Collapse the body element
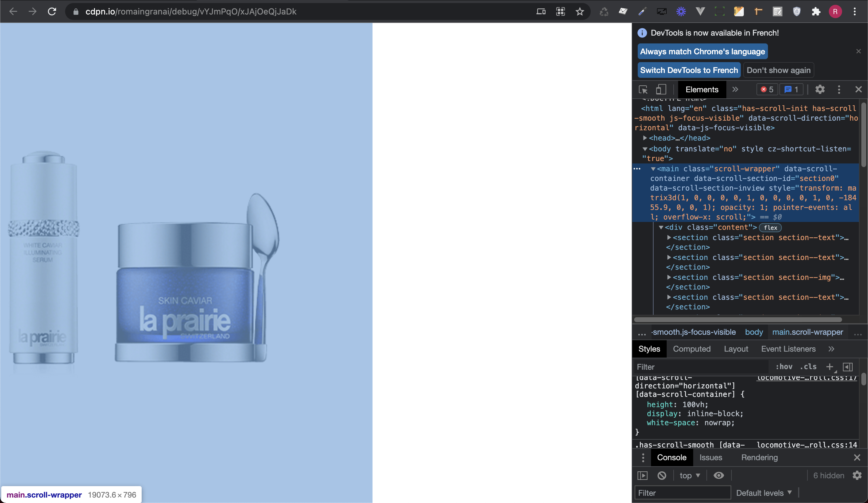 coord(645,149)
